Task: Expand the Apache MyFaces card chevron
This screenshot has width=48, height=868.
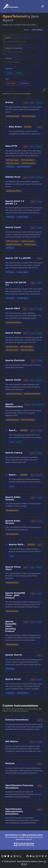Action: (x=6, y=545)
